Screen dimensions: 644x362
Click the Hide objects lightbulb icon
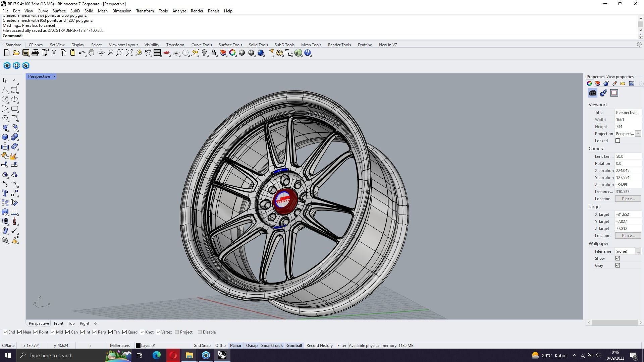(204, 53)
